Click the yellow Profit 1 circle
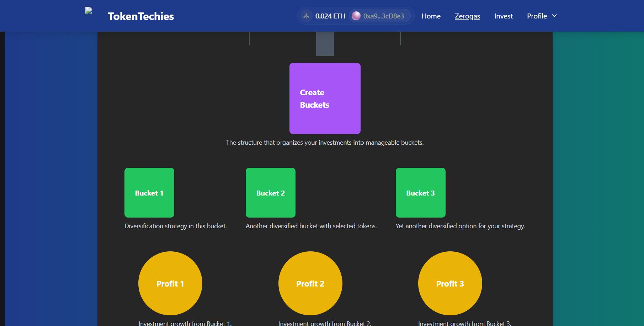The height and width of the screenshot is (326, 644). coord(170,283)
